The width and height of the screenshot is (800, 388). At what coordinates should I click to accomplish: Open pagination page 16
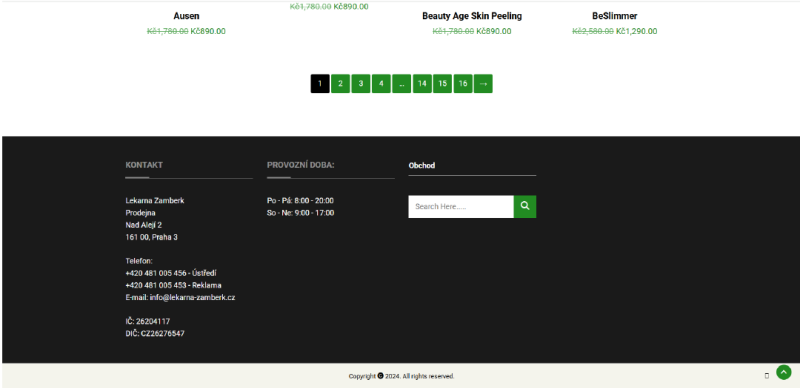click(463, 84)
